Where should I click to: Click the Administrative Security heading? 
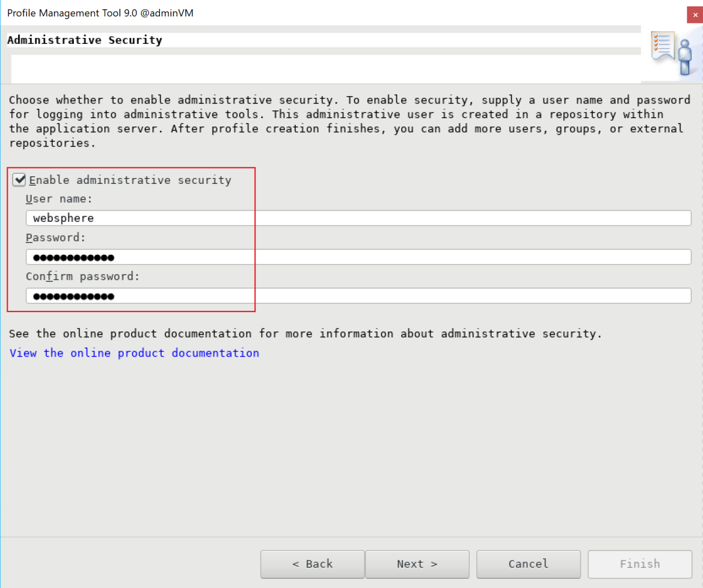(x=84, y=40)
